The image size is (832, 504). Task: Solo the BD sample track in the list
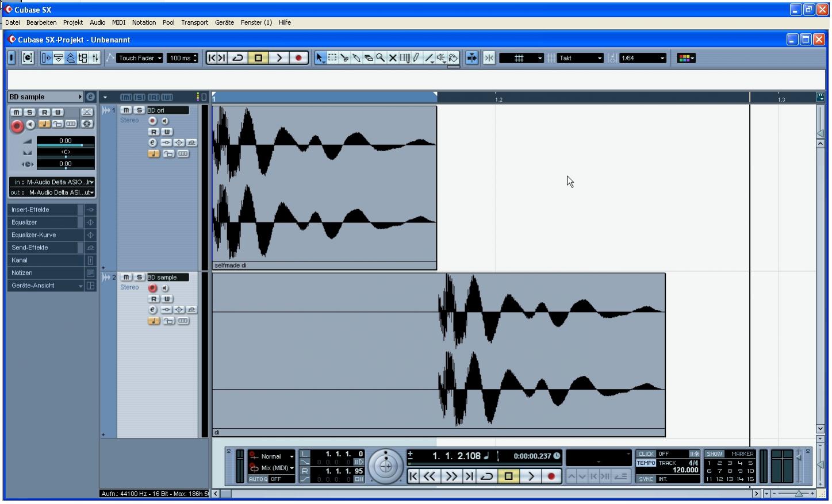[x=139, y=278]
